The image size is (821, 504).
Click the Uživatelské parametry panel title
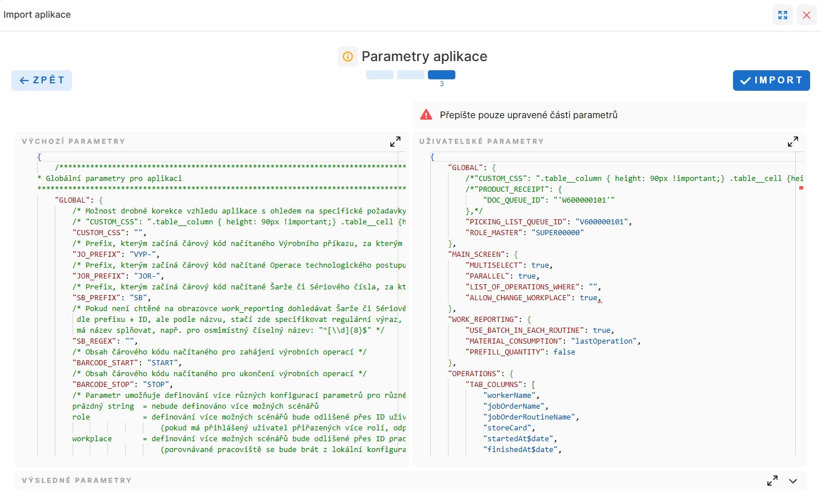(482, 142)
